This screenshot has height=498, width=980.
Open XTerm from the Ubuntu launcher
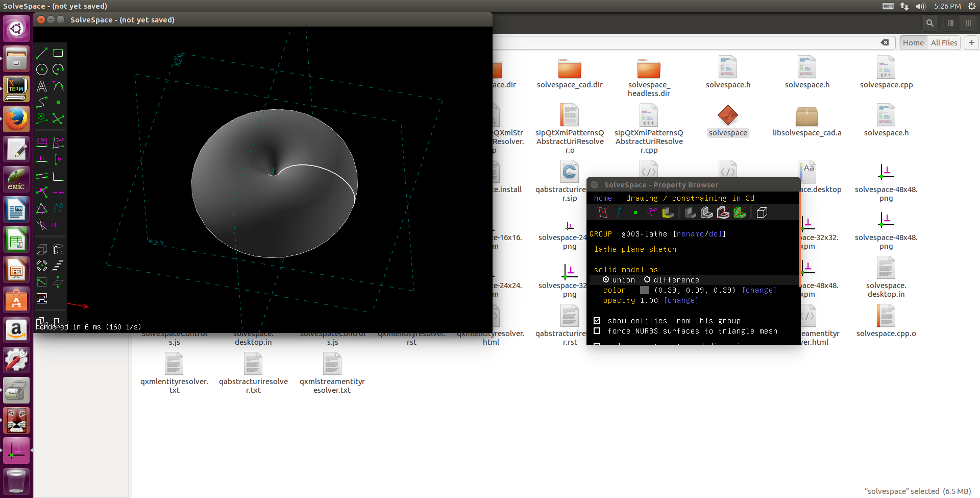16,89
